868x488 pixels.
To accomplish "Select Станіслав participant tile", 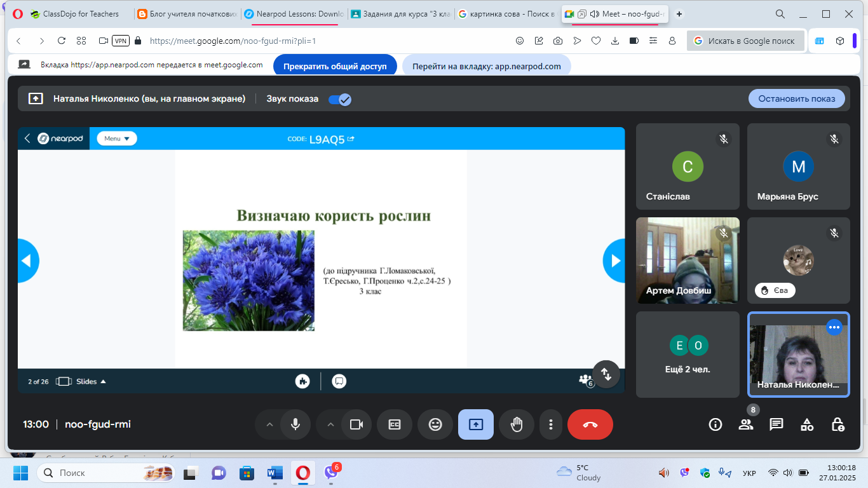I will coord(688,166).
